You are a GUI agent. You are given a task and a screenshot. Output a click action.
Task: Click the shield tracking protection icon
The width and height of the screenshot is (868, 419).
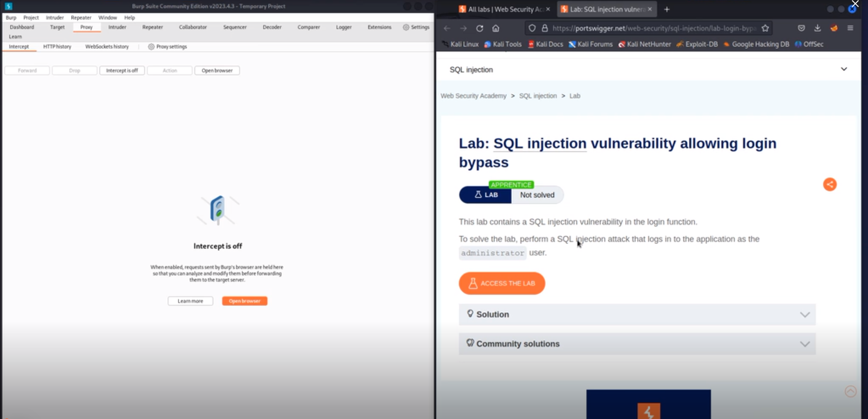532,28
